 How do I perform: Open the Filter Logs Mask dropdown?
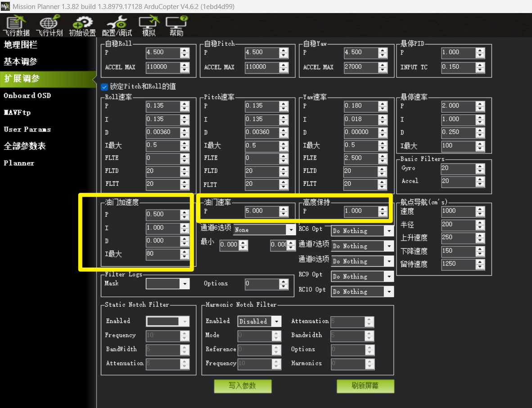(185, 283)
